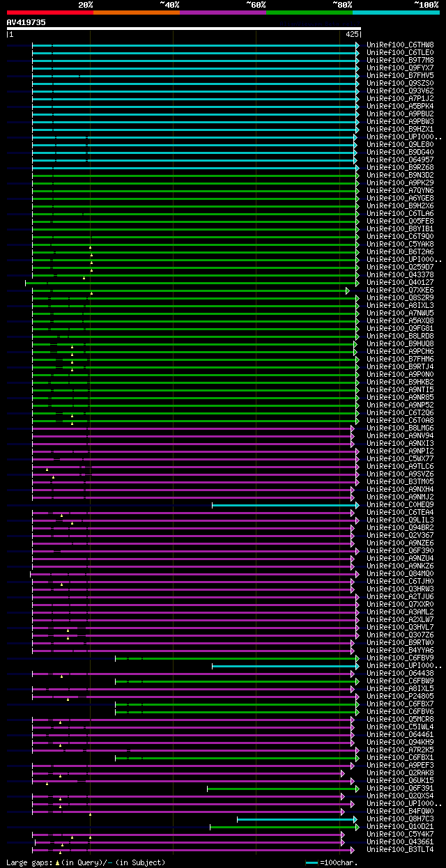Click the arrowhead ending the Q7XKE6 alignment

pyautogui.click(x=348, y=290)
